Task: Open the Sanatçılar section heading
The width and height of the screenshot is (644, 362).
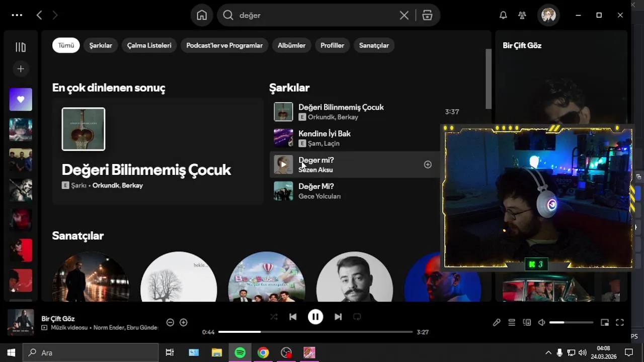Action: (78, 236)
